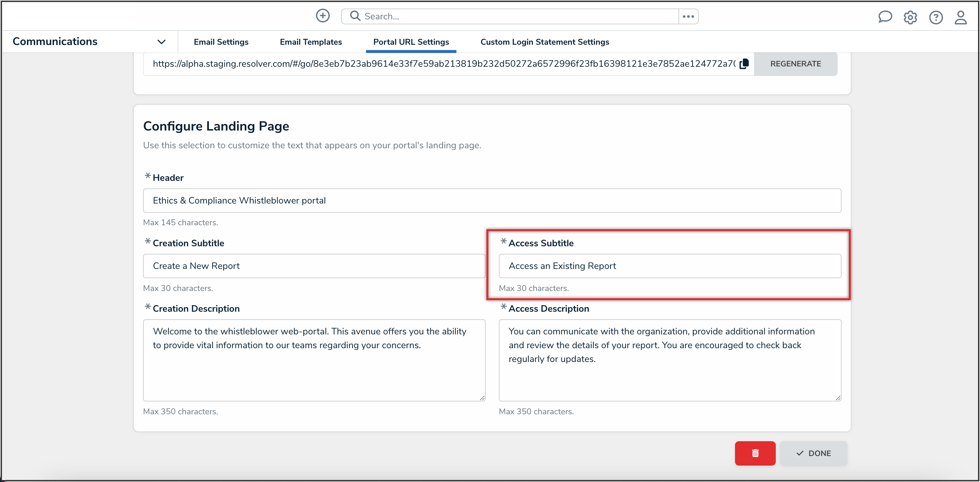The width and height of the screenshot is (980, 482).
Task: Click the DONE button
Action: [x=813, y=453]
